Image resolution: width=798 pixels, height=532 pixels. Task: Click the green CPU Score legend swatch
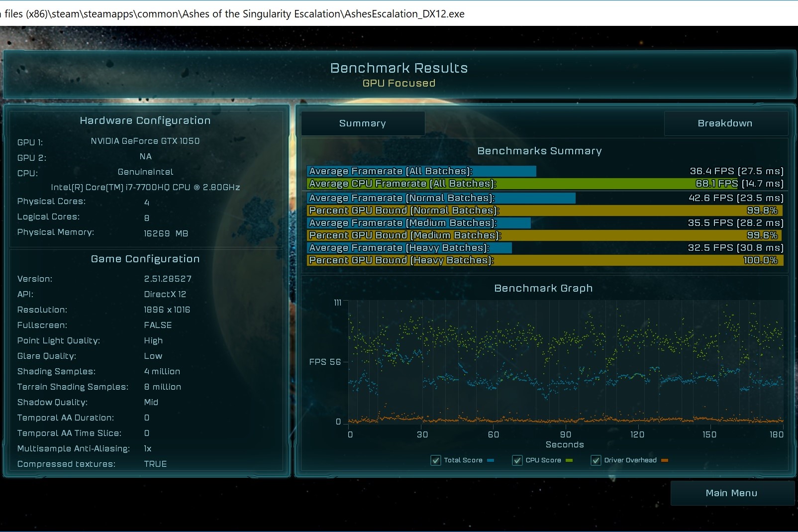tap(569, 460)
